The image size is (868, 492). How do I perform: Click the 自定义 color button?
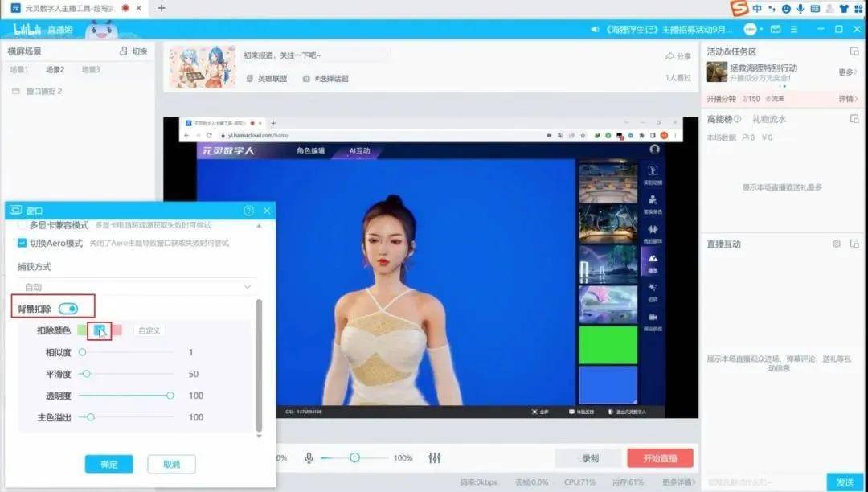(x=149, y=330)
